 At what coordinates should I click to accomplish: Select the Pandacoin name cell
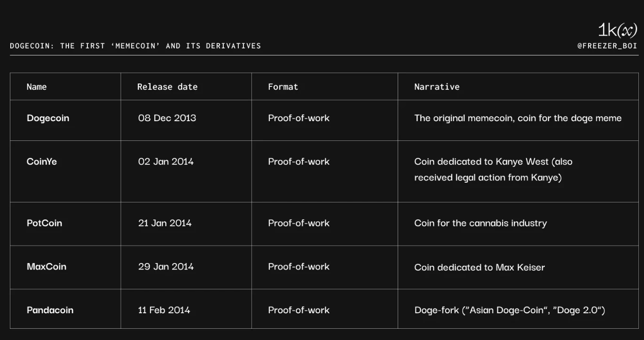click(x=50, y=310)
